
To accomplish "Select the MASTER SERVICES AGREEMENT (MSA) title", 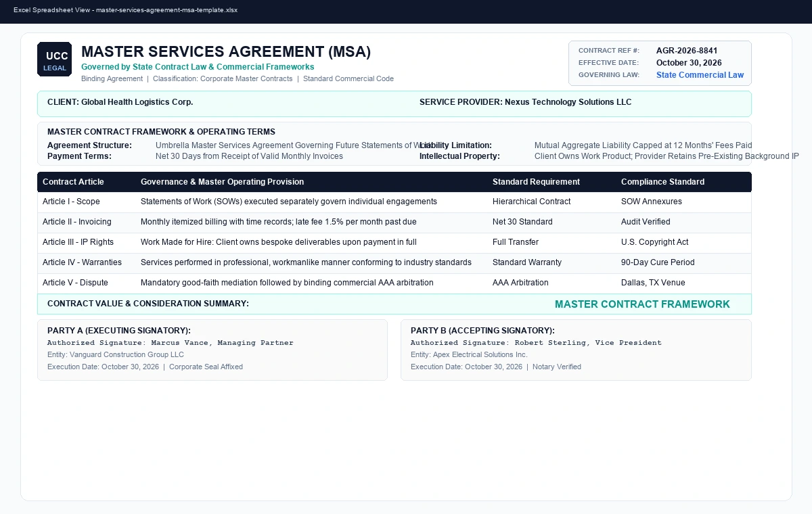I will (226, 51).
